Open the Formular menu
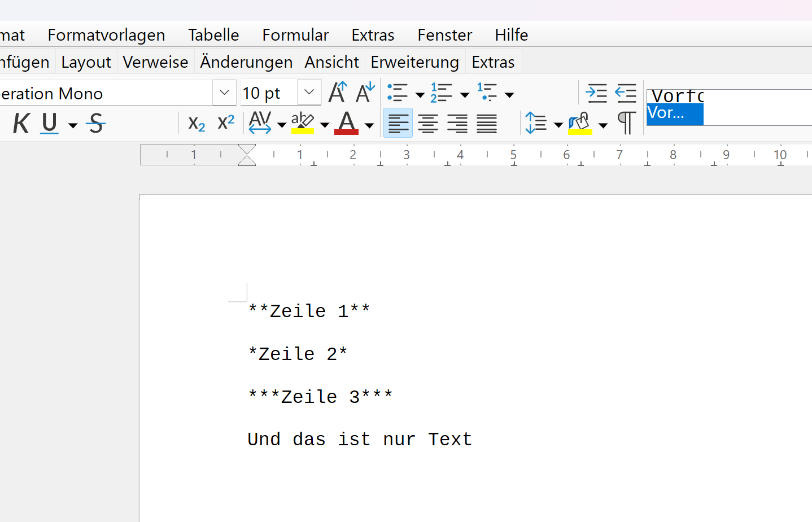Screen dimensions: 812x522 (295, 35)
